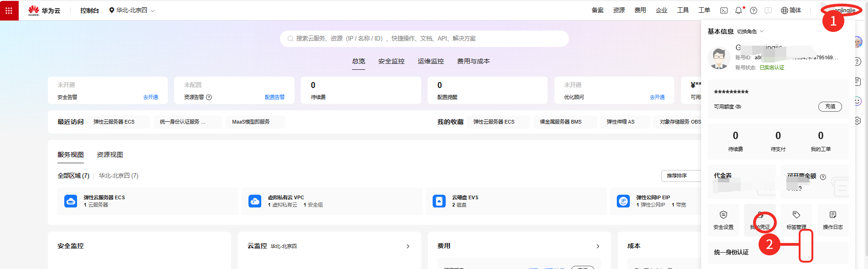This screenshot has width=868, height=269.
Task: Click the 云硬盘 EVS service icon
Action: pos(439,201)
